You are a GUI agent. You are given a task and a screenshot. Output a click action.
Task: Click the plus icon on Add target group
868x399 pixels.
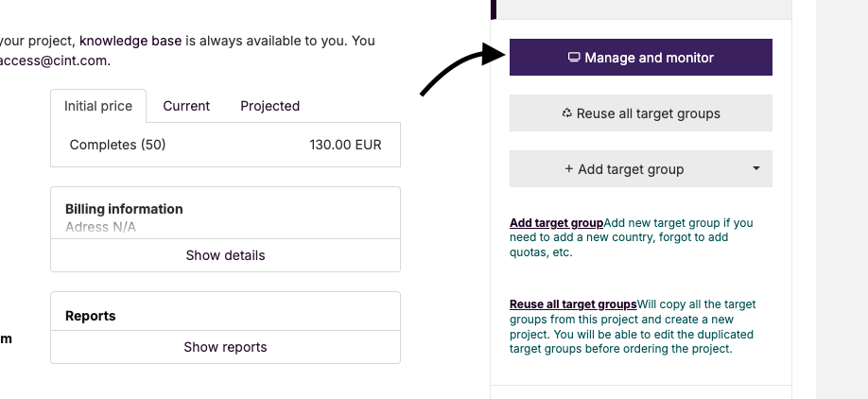(x=568, y=169)
